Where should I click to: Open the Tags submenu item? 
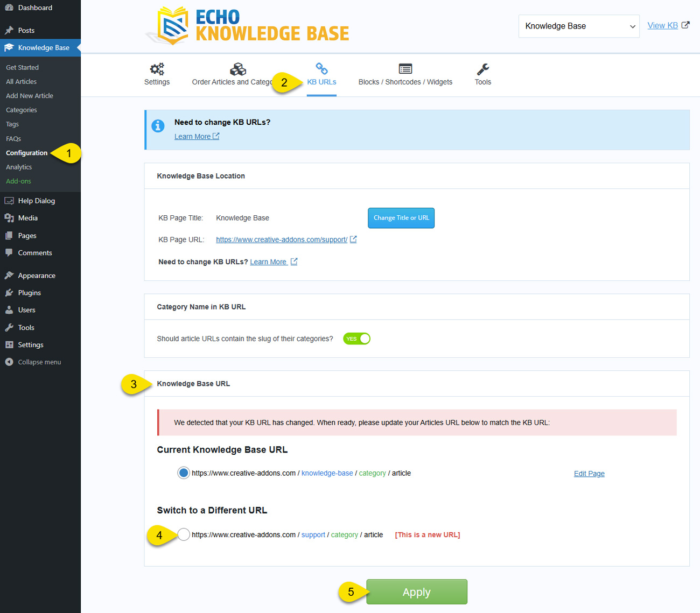pos(12,124)
